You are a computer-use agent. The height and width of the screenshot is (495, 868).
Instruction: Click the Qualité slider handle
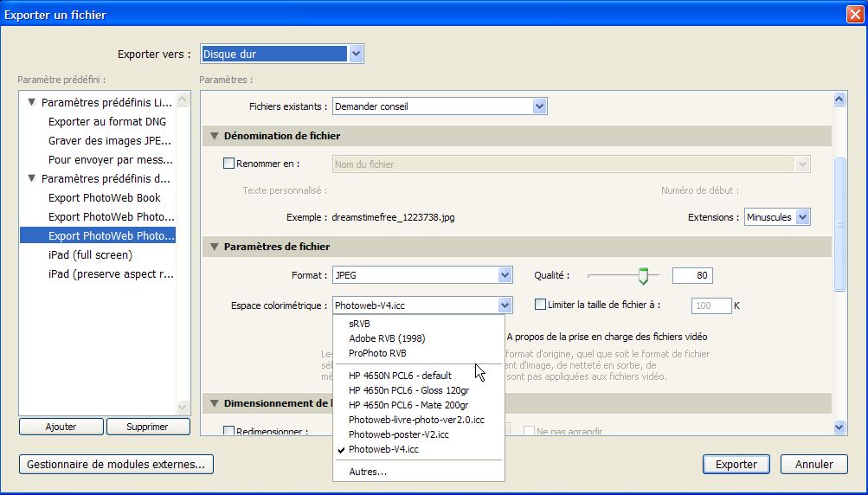coord(643,275)
